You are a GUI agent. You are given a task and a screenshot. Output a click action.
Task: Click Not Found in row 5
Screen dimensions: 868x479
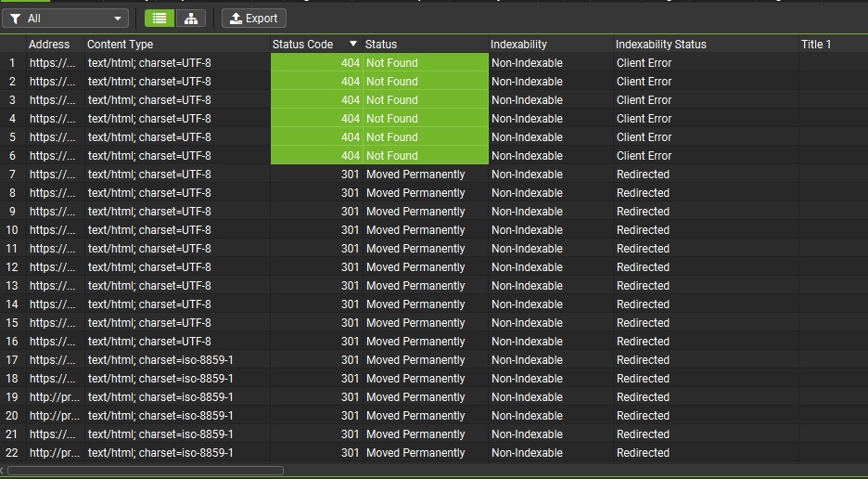(392, 137)
